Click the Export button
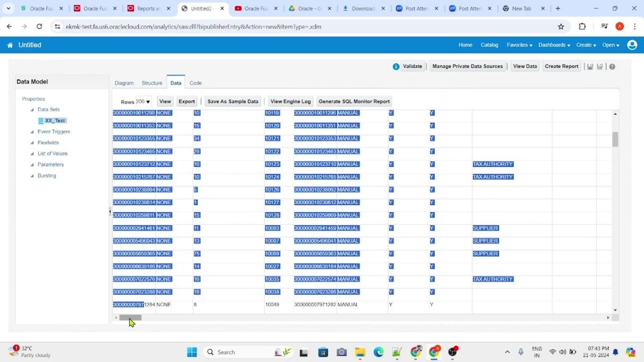644x362 pixels. click(187, 102)
